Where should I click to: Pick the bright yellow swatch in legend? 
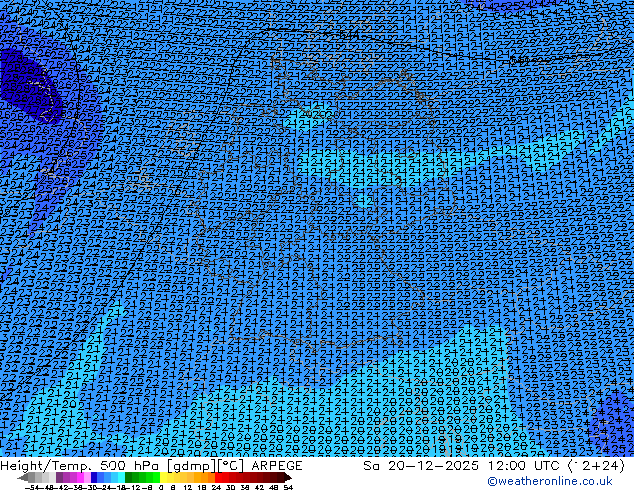tap(163, 478)
